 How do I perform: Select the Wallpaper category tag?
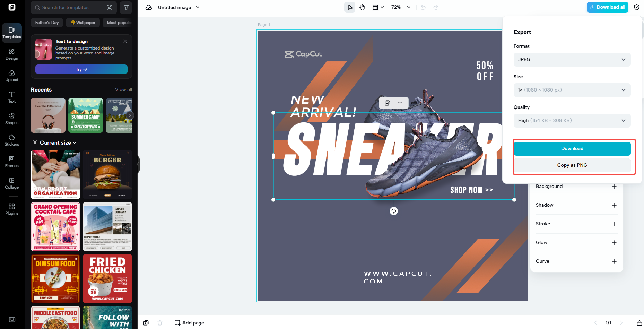coord(82,22)
